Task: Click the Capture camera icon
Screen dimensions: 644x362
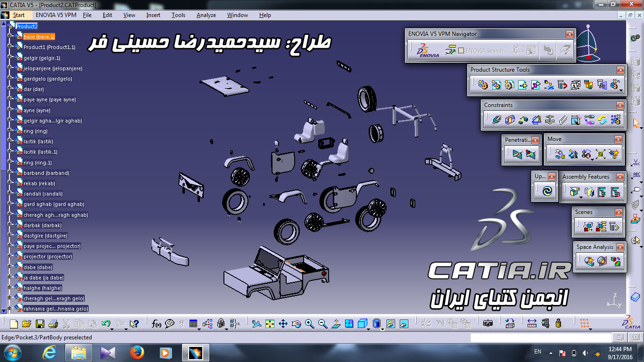Action: coord(488,324)
